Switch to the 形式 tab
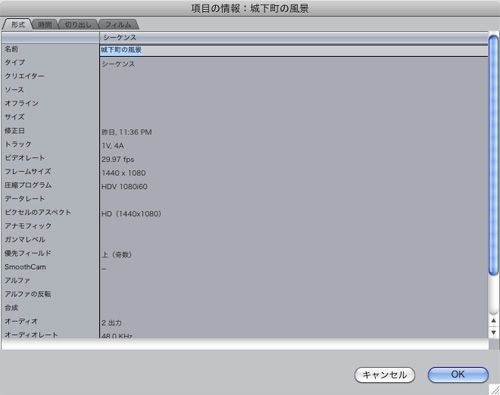The height and width of the screenshot is (395, 500). point(18,25)
